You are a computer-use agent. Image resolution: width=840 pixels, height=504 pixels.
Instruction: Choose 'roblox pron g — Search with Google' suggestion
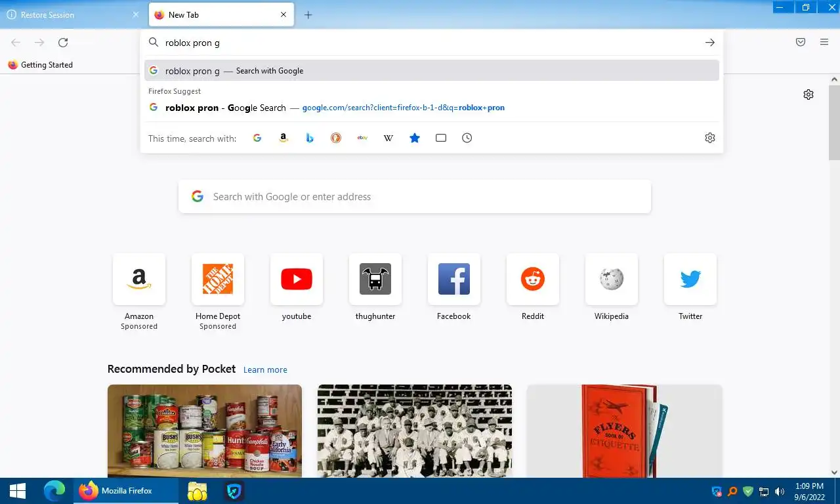coord(432,70)
